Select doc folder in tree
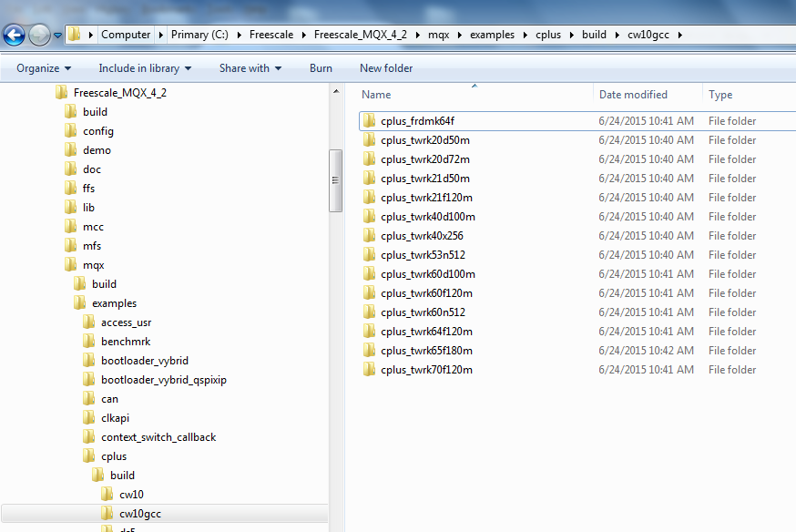 92,169
